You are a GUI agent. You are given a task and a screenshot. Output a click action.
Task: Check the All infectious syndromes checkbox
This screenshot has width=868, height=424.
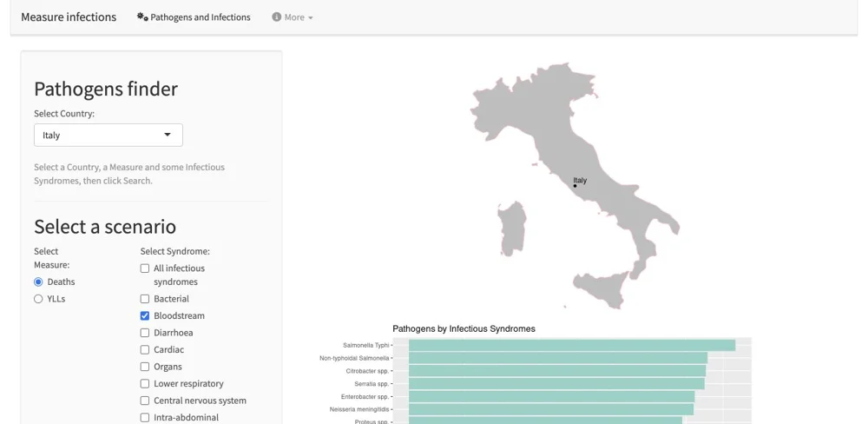click(x=144, y=268)
